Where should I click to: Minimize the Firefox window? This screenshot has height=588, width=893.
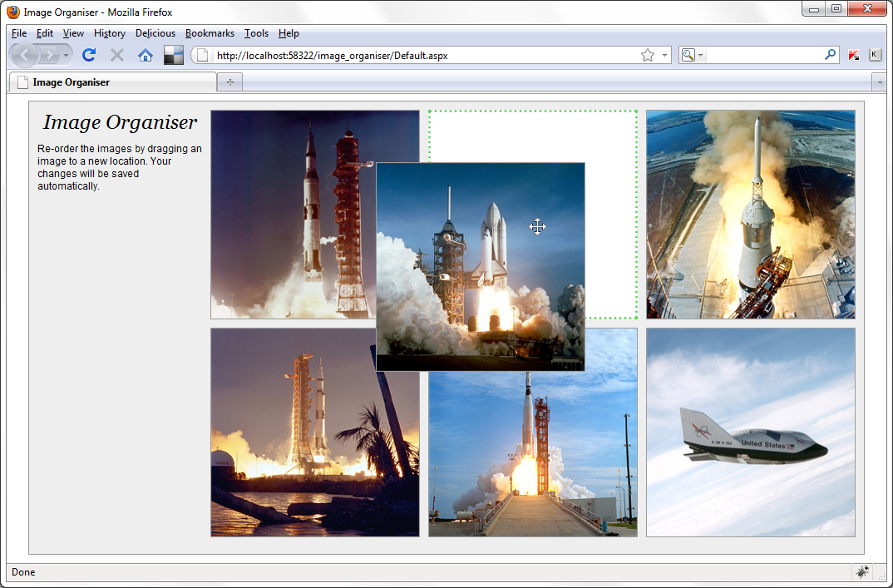point(814,9)
